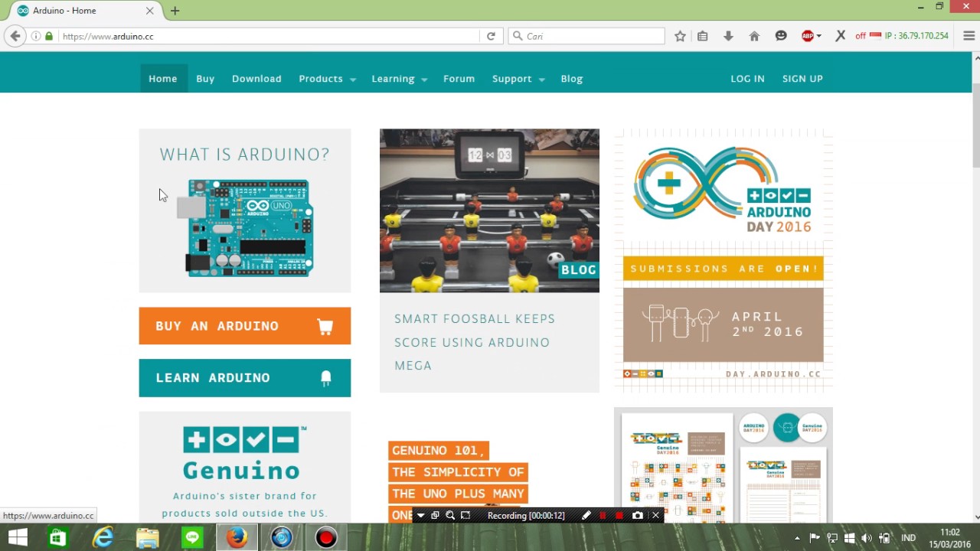The height and width of the screenshot is (551, 980).
Task: Take a snapshot with recorder camera icon
Action: [x=638, y=516]
